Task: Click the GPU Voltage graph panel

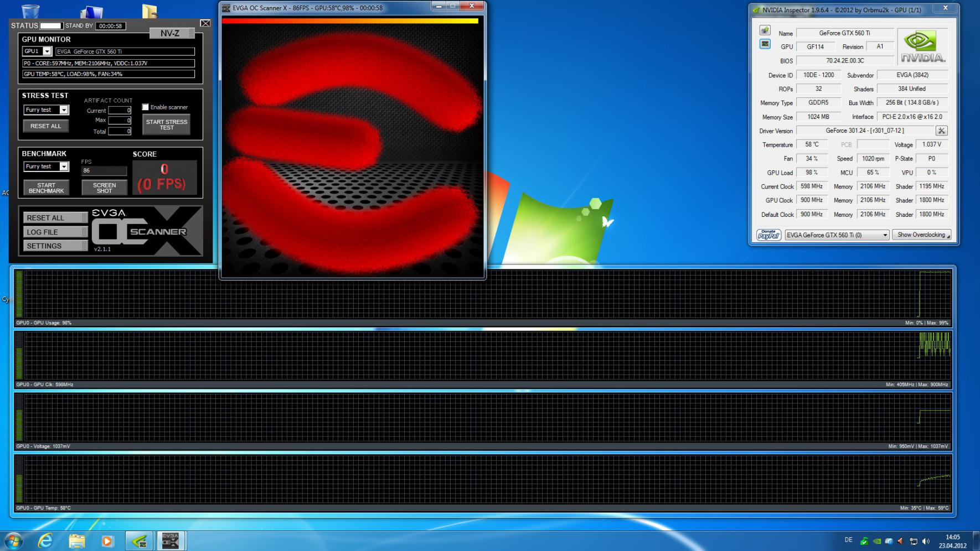Action: coord(482,422)
